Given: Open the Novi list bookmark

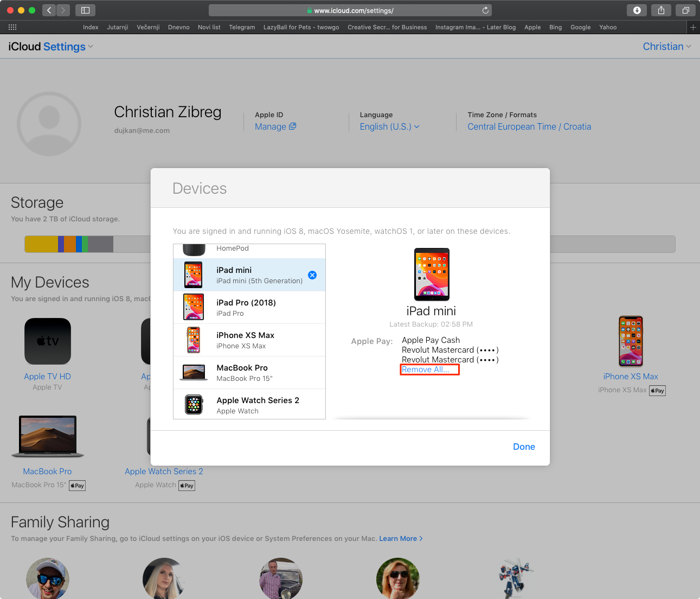Looking at the screenshot, I should [209, 27].
